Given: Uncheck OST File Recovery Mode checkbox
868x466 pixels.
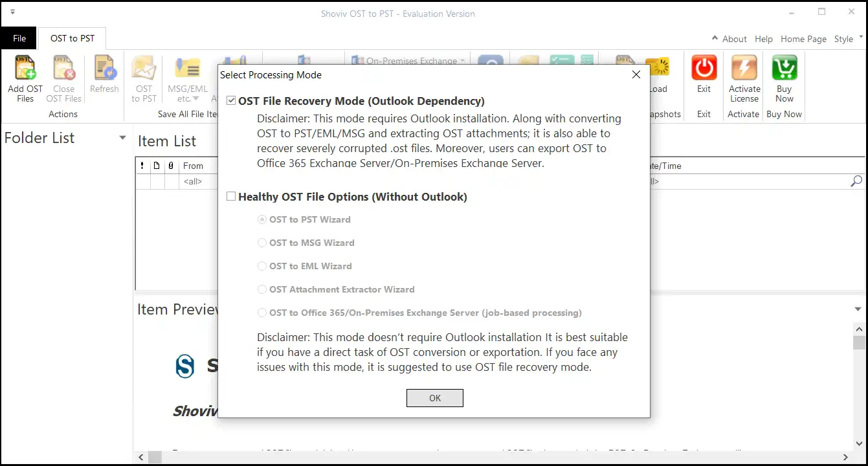Looking at the screenshot, I should click(x=231, y=101).
